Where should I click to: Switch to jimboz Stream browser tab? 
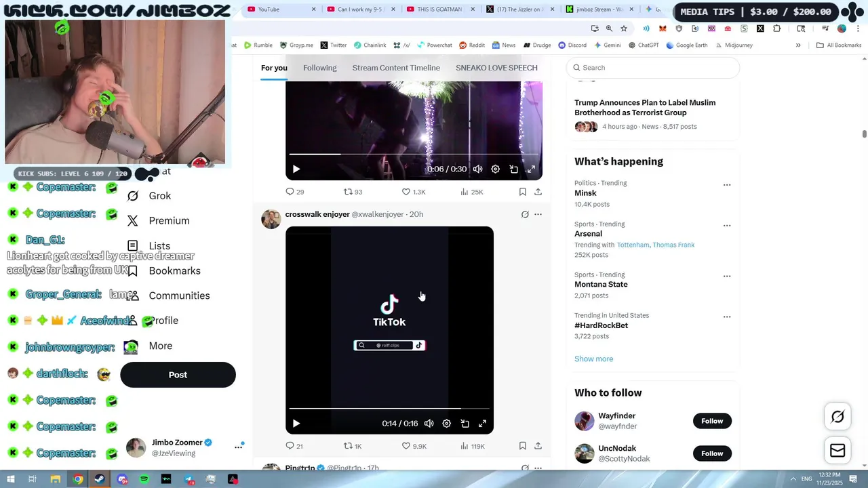tap(599, 9)
